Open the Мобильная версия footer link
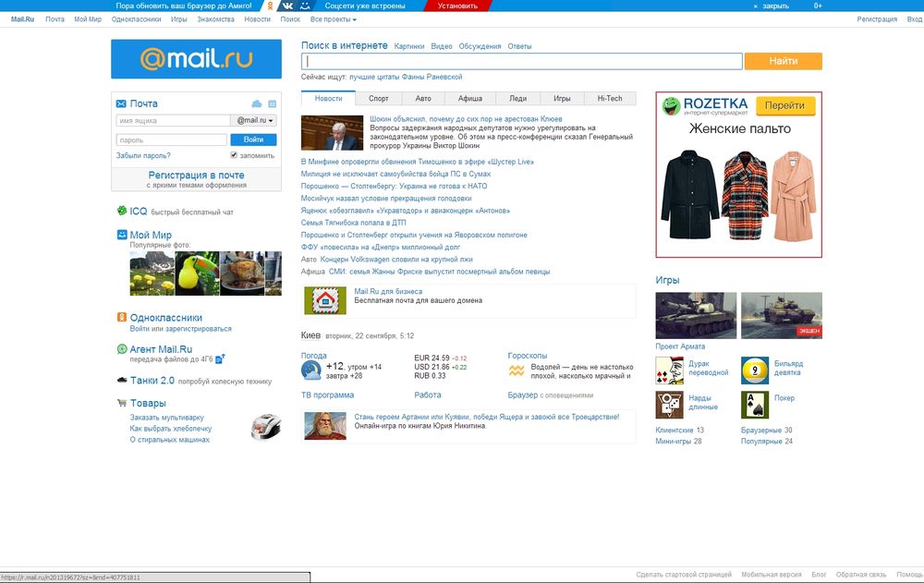Screen dimensions: 924x583 772,574
